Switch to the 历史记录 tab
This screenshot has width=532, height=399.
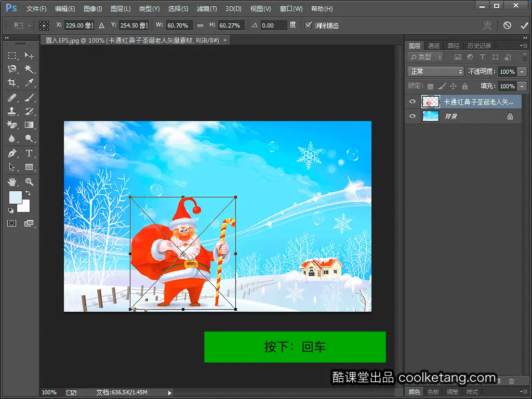coord(479,46)
